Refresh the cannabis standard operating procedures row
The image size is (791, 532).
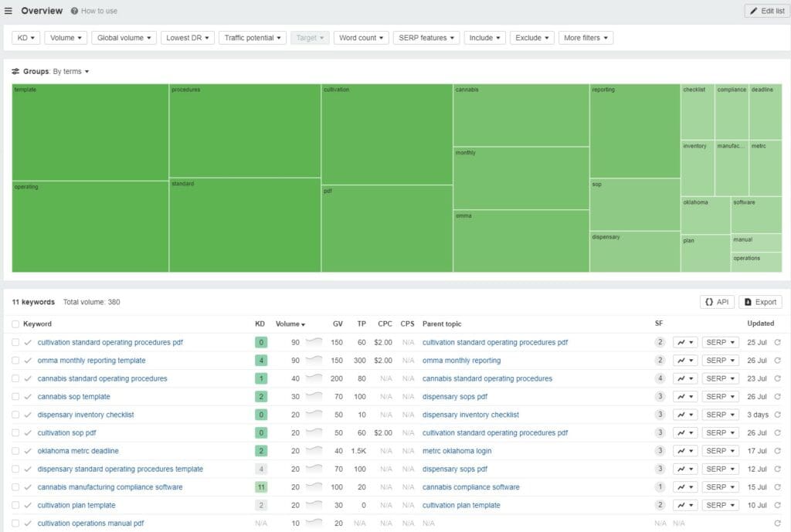pyautogui.click(x=777, y=378)
